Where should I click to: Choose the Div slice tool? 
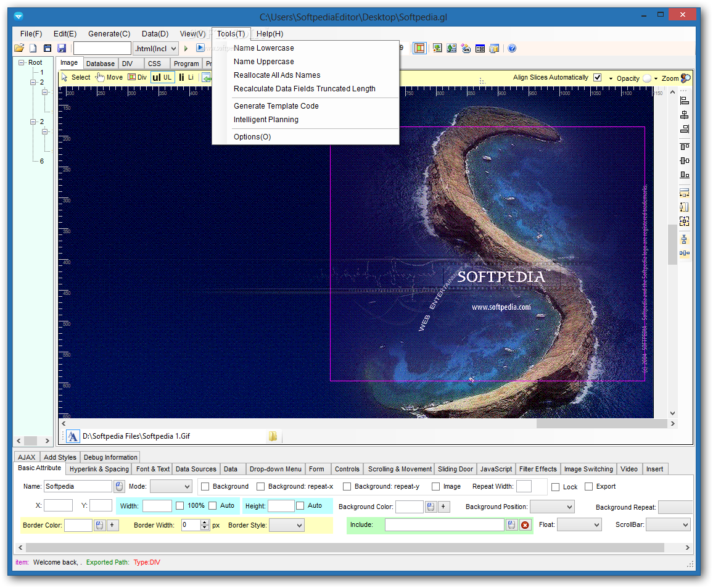138,77
